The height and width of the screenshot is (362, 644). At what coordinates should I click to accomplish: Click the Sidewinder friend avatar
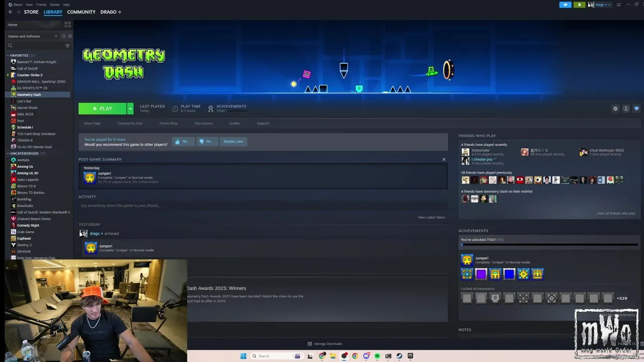point(465,152)
